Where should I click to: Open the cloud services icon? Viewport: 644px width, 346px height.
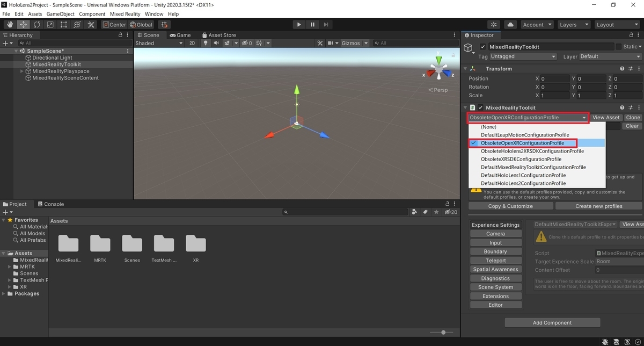[x=510, y=25]
